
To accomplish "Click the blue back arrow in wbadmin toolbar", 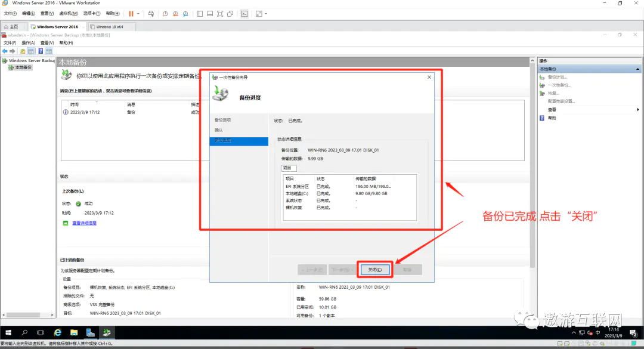I will pyautogui.click(x=5, y=51).
